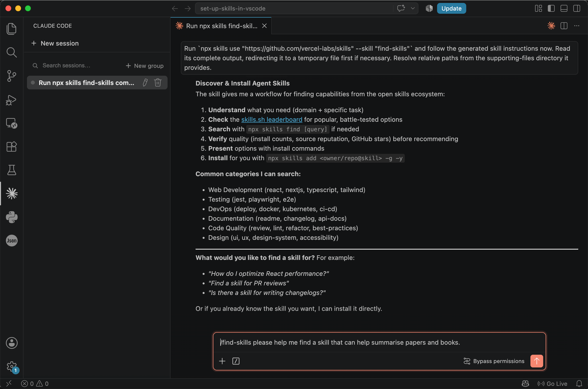
Task: Open the slash commands menu button
Action: point(236,361)
